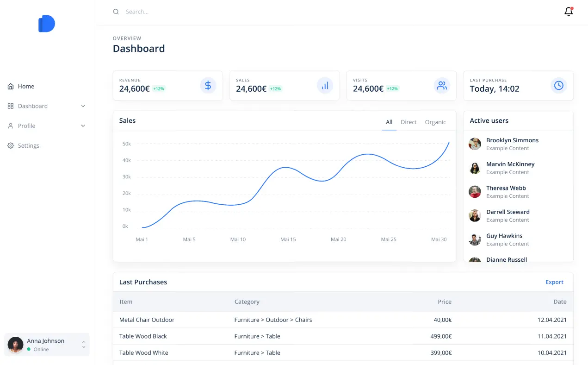Click the 399,00€ price cell

[441, 352]
